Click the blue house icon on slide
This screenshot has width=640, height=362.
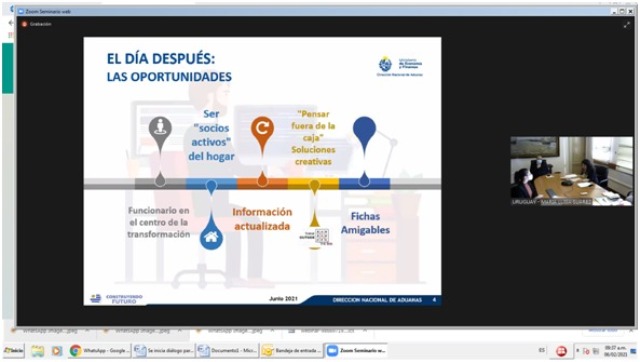coord(211,237)
